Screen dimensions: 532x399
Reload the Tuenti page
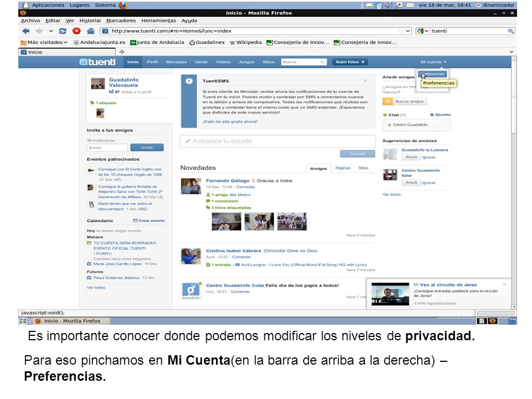[x=63, y=31]
